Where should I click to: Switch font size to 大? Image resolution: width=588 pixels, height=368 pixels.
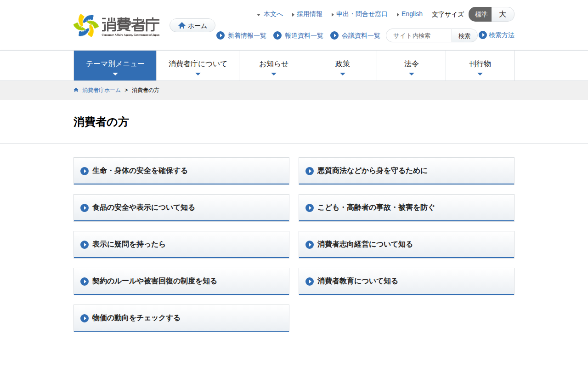[503, 14]
